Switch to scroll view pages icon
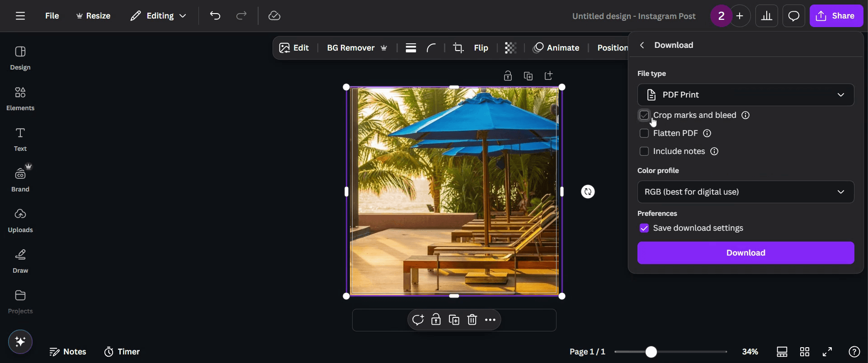This screenshot has width=868, height=363. point(782,352)
